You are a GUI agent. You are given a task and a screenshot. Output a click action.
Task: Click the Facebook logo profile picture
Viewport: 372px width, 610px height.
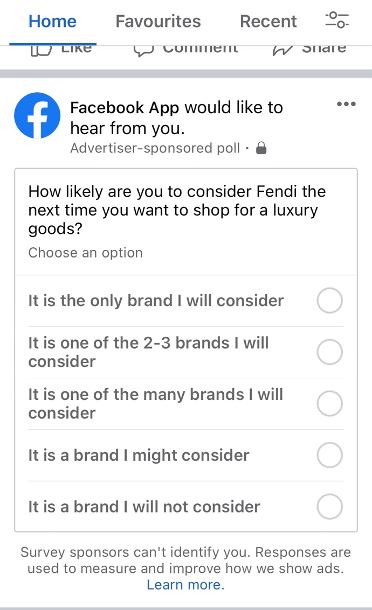37,116
